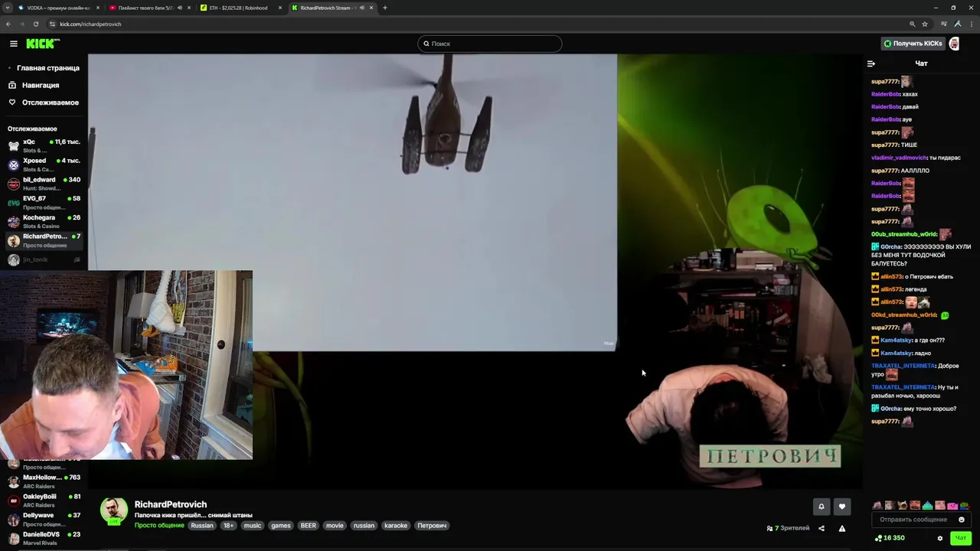Image resolution: width=980 pixels, height=551 pixels.
Task: Click the RichardPetrovich channel name
Action: click(171, 504)
